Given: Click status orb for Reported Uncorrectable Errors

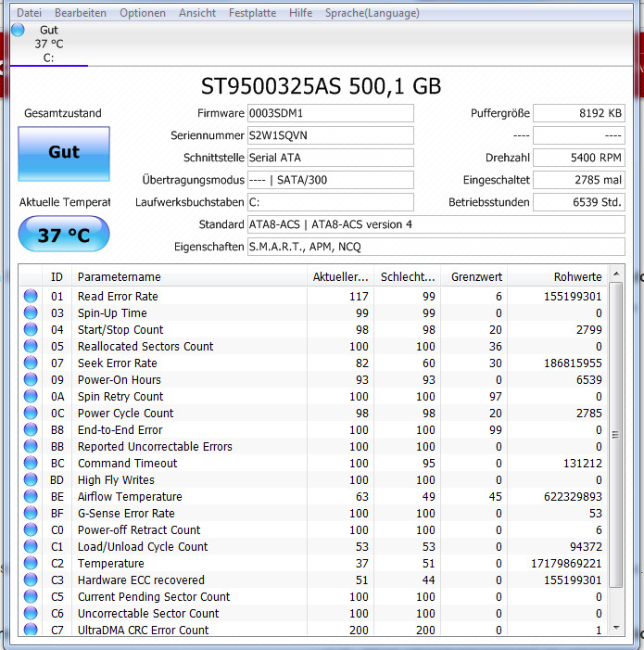Looking at the screenshot, I should [31, 446].
